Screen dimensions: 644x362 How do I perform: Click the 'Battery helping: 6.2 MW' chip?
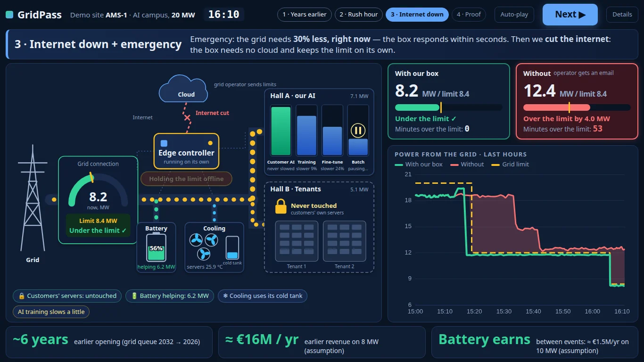pyautogui.click(x=170, y=296)
